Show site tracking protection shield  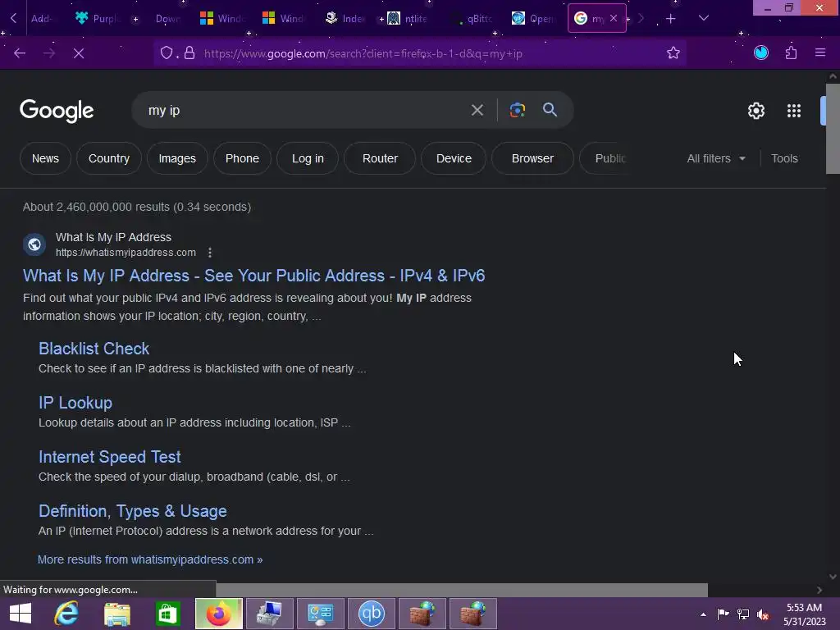click(x=167, y=53)
